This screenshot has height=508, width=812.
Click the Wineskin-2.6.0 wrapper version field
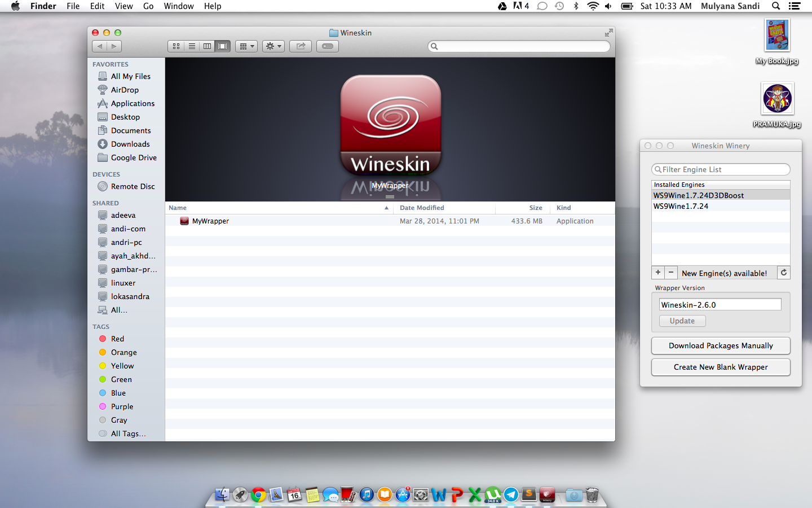coord(720,304)
